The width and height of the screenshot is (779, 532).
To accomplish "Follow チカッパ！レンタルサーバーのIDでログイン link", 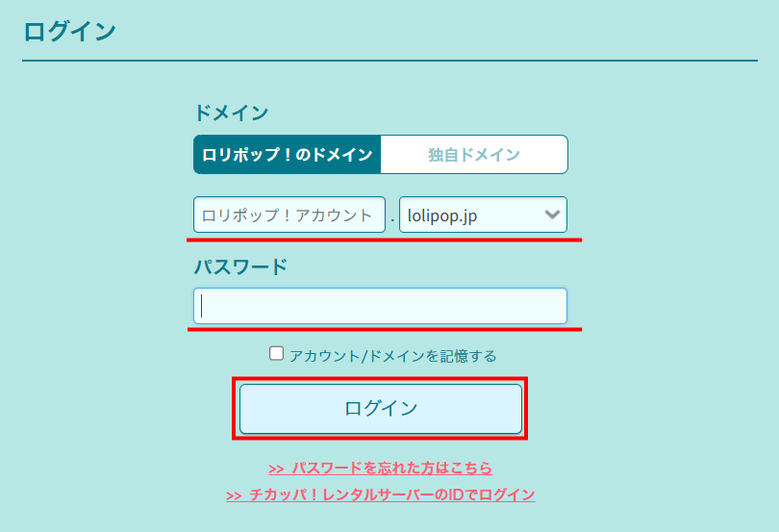I will [x=391, y=495].
